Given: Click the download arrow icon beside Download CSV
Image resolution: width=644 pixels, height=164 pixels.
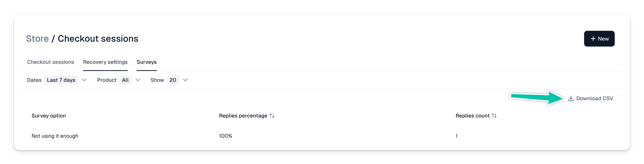Looking at the screenshot, I should tap(571, 99).
